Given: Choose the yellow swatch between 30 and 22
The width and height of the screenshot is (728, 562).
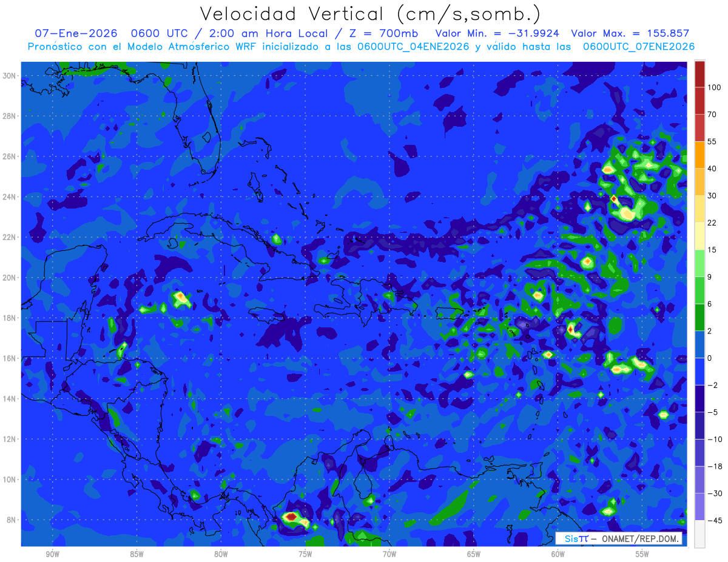Looking at the screenshot, I should coord(699,209).
